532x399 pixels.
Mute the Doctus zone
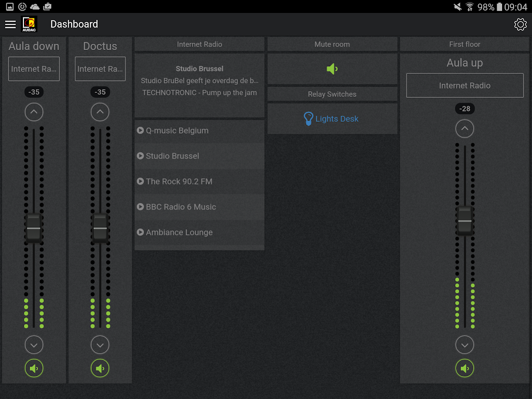[100, 368]
